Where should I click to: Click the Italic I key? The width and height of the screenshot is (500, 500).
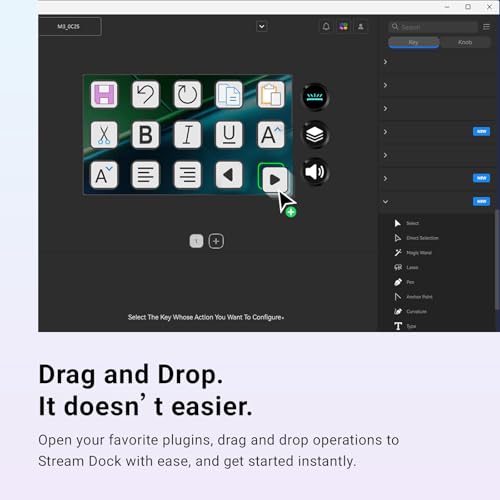point(187,135)
